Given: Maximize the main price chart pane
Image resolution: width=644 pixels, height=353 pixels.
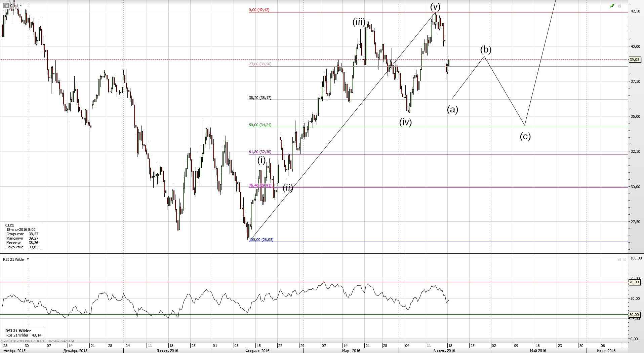Looking at the screenshot, I should click(619, 6).
